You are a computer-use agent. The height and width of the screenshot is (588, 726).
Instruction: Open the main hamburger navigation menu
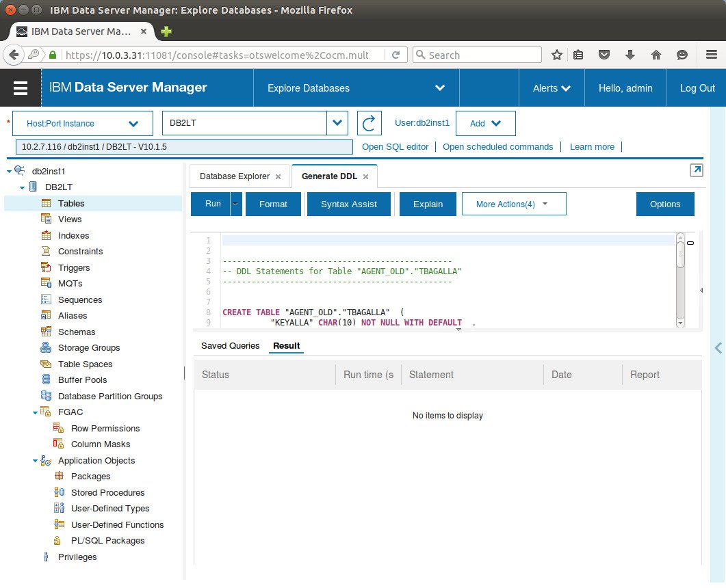click(21, 88)
